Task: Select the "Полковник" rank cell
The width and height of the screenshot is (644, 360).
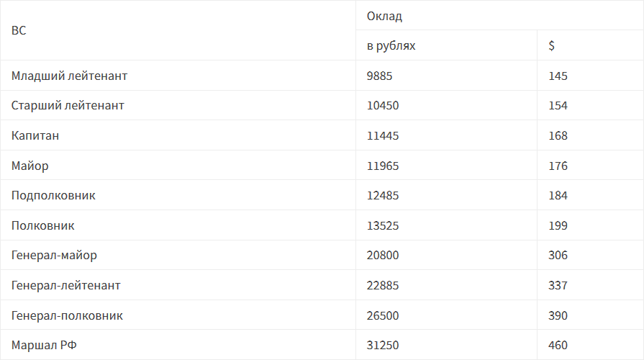Action: pyautogui.click(x=42, y=226)
